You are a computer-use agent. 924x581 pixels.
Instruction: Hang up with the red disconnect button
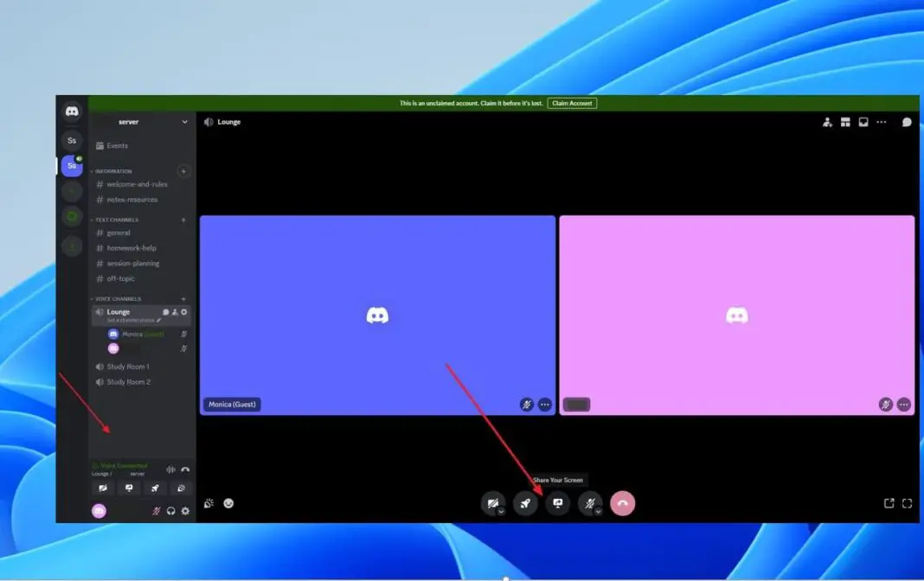click(x=623, y=503)
